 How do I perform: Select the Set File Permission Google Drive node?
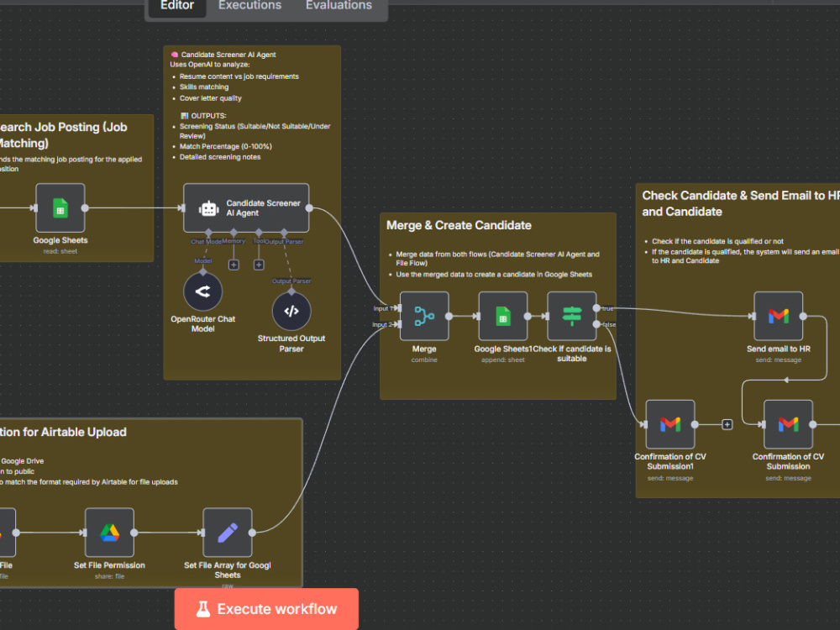pyautogui.click(x=109, y=533)
